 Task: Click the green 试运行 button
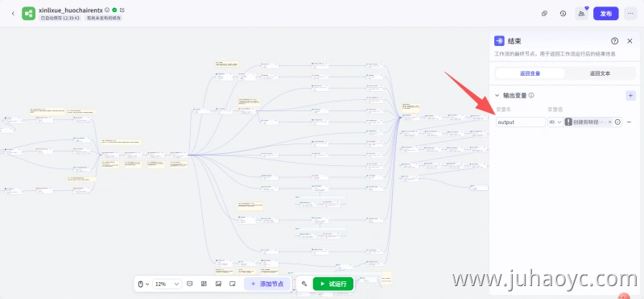pos(333,284)
